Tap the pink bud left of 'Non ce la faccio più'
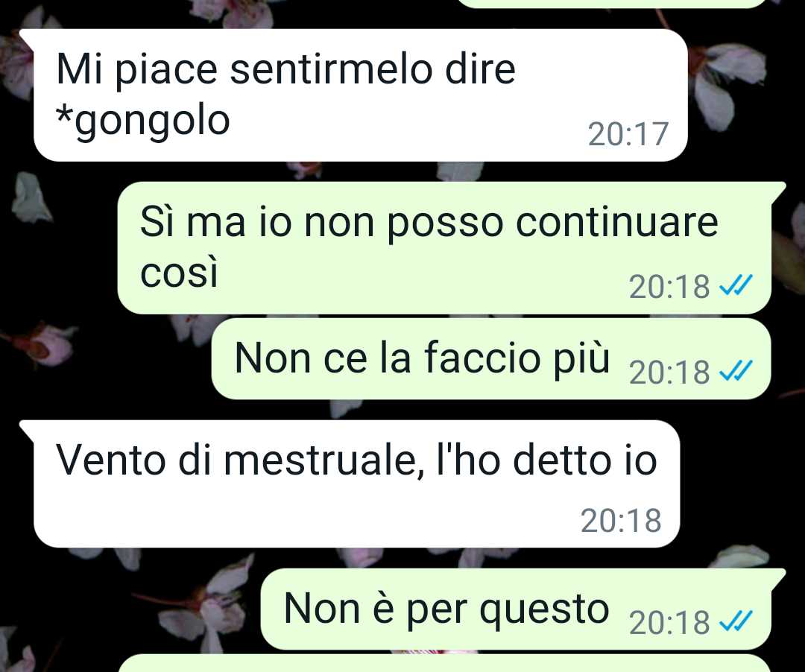 (x=45, y=344)
